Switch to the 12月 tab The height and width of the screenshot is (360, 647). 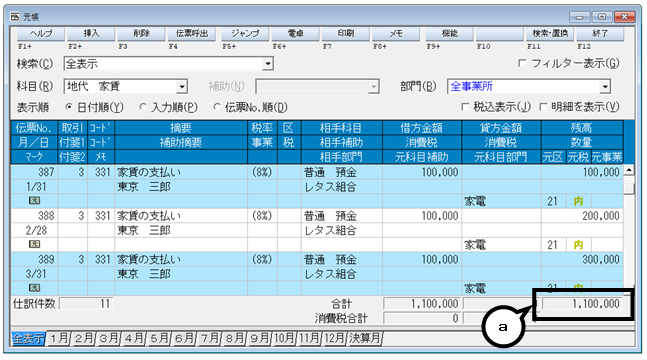point(335,339)
